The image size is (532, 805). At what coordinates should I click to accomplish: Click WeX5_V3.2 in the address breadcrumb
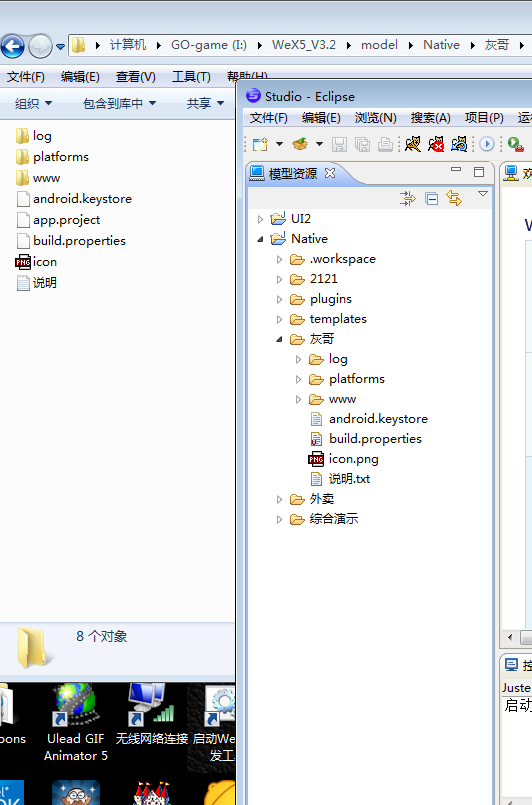pos(304,45)
